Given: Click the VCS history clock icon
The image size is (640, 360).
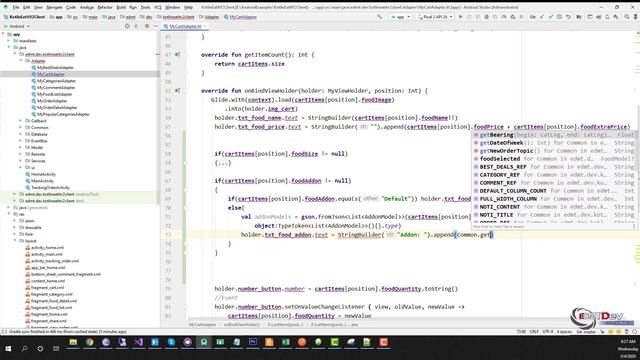Looking at the screenshot, I should 559,17.
